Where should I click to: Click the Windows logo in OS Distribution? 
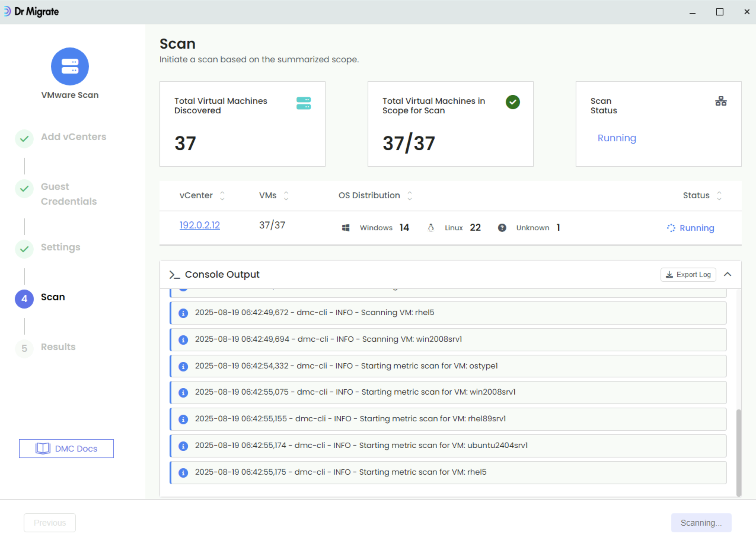click(x=346, y=228)
